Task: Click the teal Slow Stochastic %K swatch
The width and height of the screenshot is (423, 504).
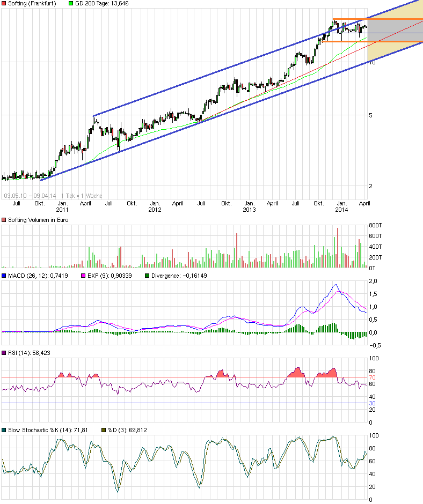Action: pyautogui.click(x=4, y=430)
